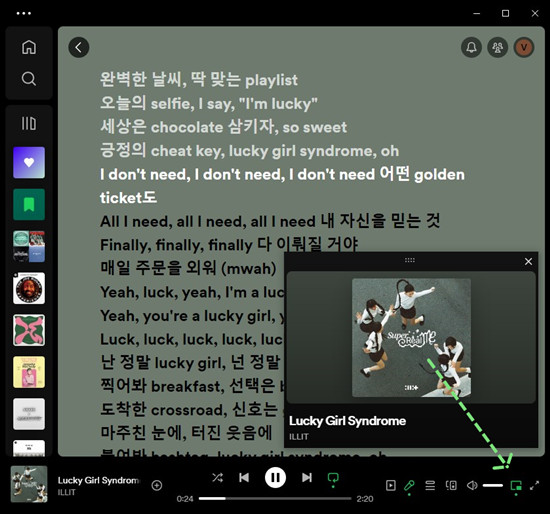550x514 pixels.
Task: Open Connect to a device
Action: click(x=451, y=485)
